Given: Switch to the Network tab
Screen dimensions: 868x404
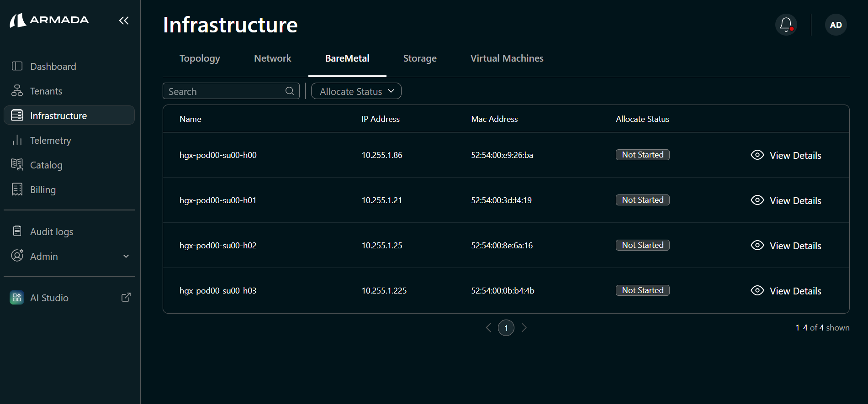Looking at the screenshot, I should point(272,58).
